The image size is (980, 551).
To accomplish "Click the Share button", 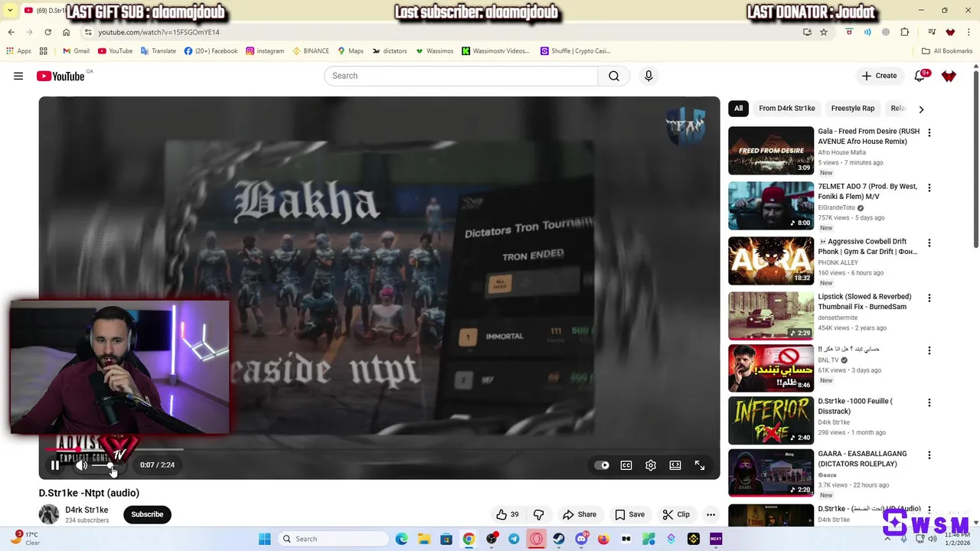I will (x=580, y=514).
